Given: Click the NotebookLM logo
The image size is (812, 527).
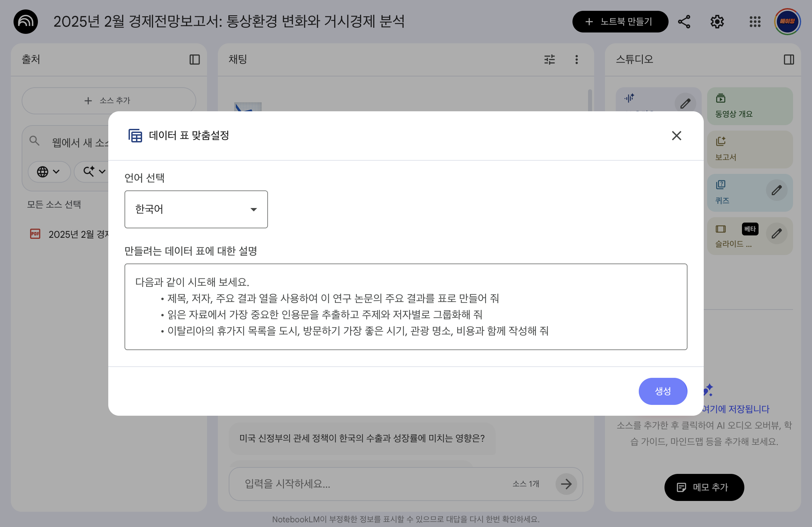Looking at the screenshot, I should 25,21.
